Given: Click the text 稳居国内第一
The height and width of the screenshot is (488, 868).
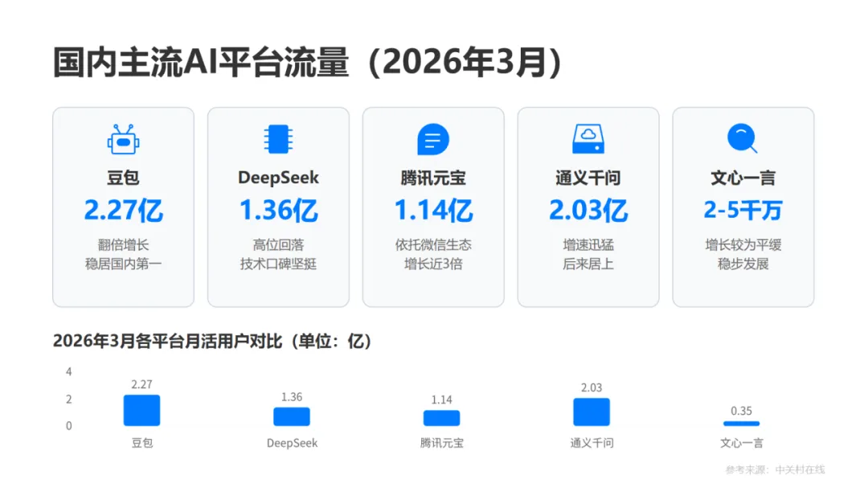Looking at the screenshot, I should [124, 264].
